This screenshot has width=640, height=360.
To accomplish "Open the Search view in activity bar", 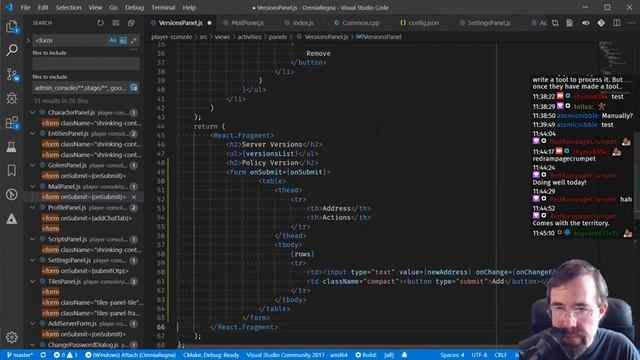I will tap(12, 50).
